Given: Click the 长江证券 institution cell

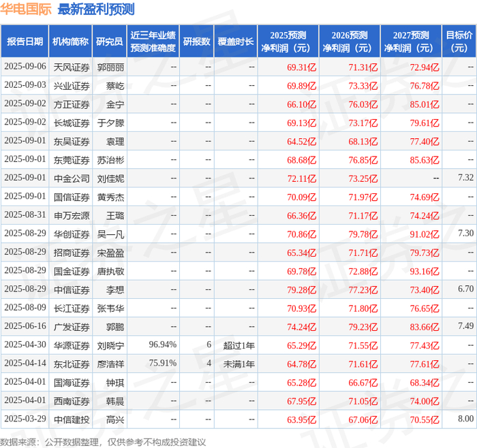Looking at the screenshot, I should pyautogui.click(x=72, y=308).
